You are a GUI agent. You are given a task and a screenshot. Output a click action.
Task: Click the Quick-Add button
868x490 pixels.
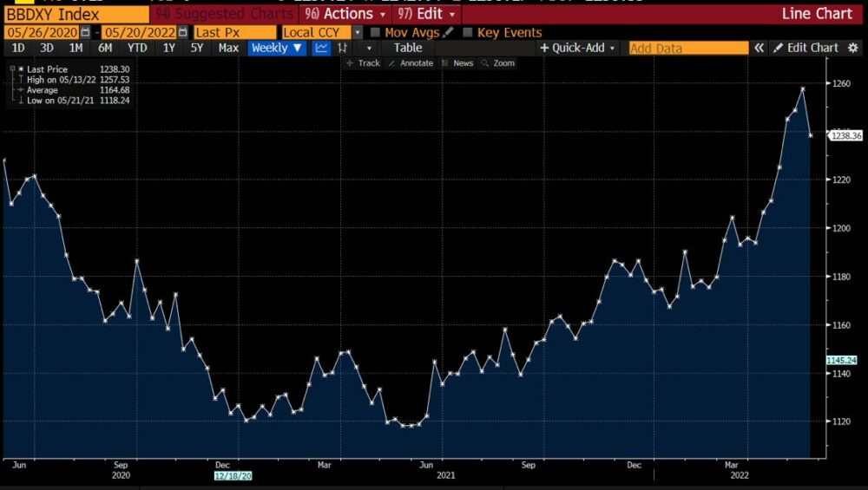(576, 48)
